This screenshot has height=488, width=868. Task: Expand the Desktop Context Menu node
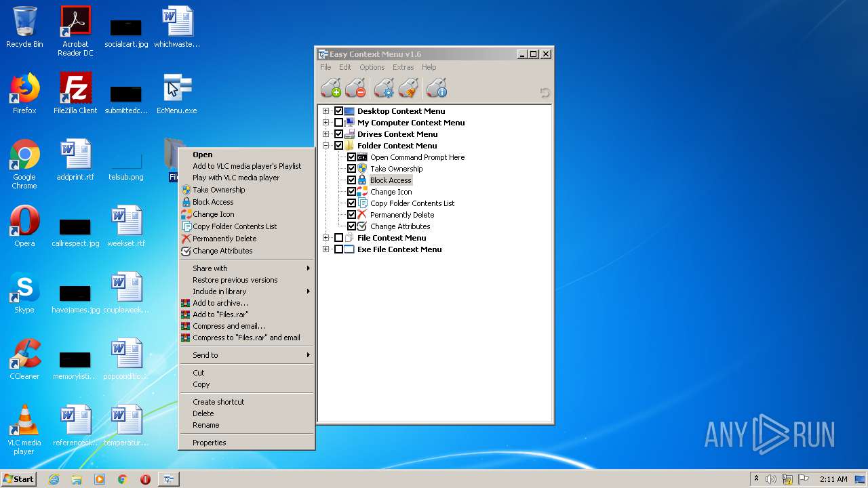pyautogui.click(x=326, y=111)
